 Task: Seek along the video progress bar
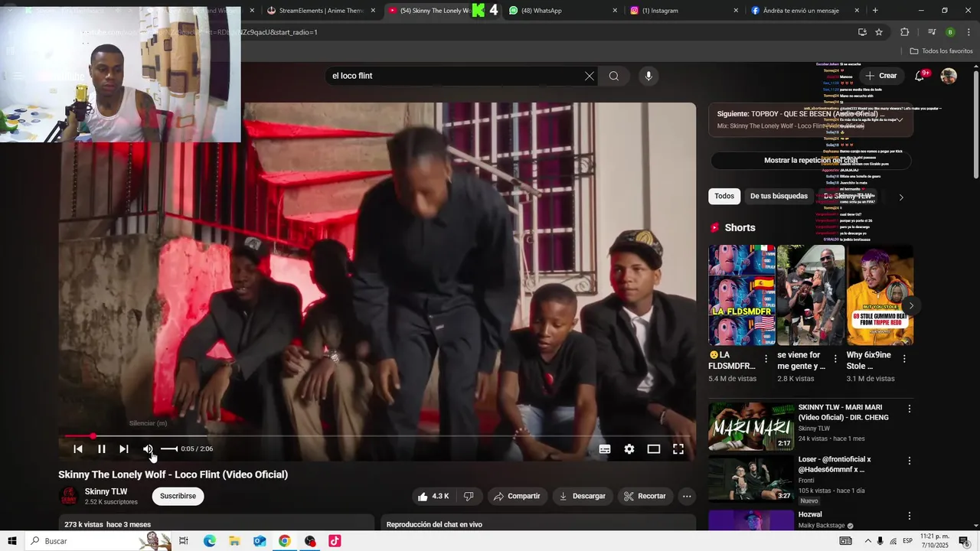377,436
